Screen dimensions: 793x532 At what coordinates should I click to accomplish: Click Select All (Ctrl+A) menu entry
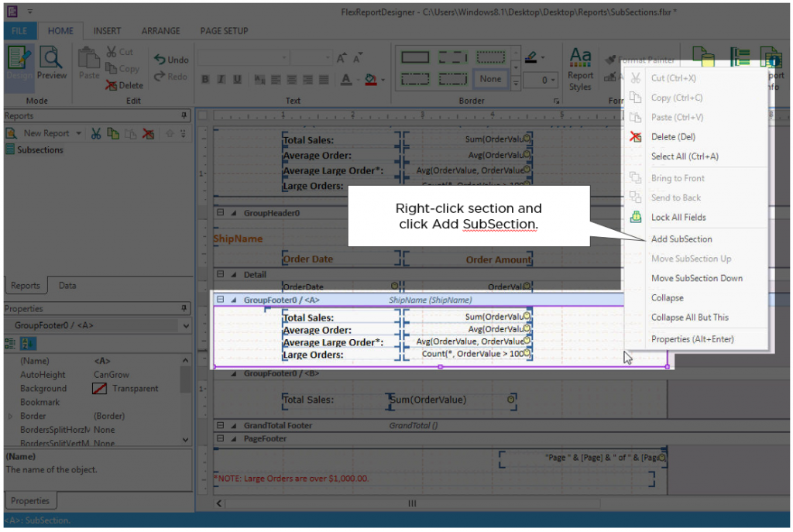pyautogui.click(x=685, y=156)
